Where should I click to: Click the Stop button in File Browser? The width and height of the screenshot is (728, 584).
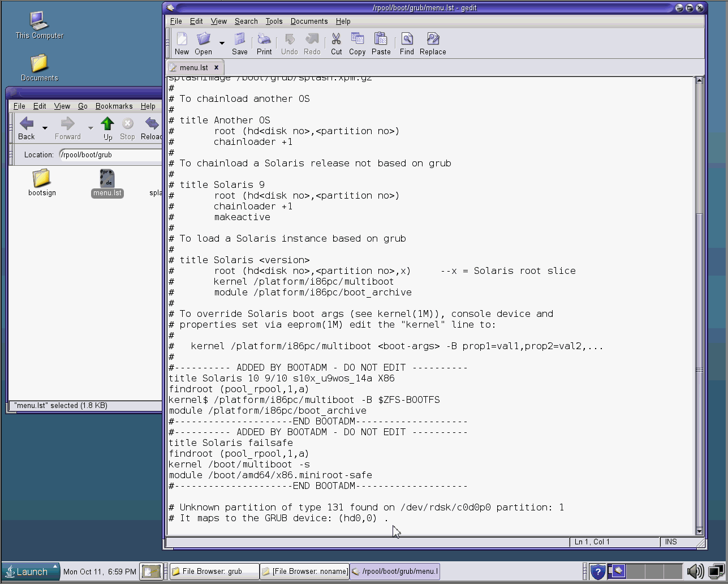pos(127,128)
